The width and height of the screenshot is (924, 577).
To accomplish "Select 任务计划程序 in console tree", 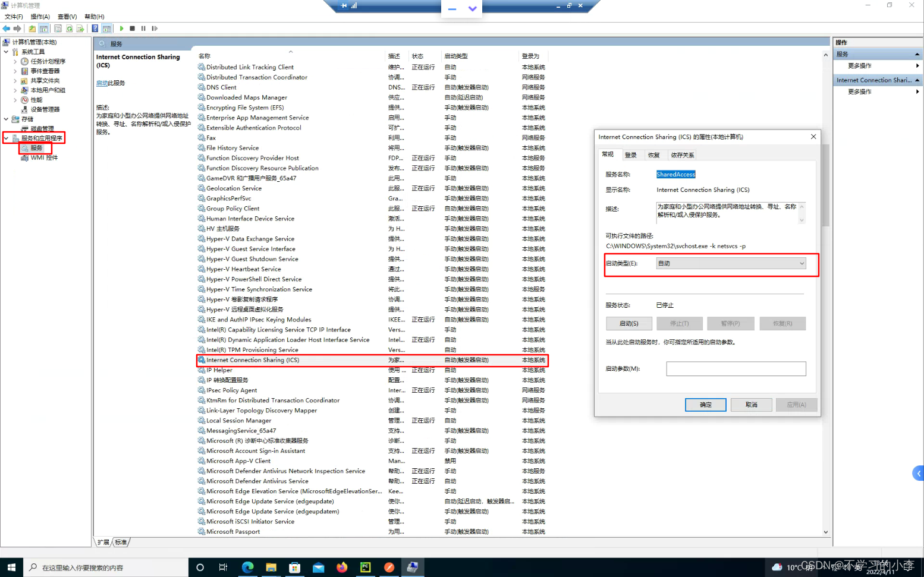I will point(48,61).
